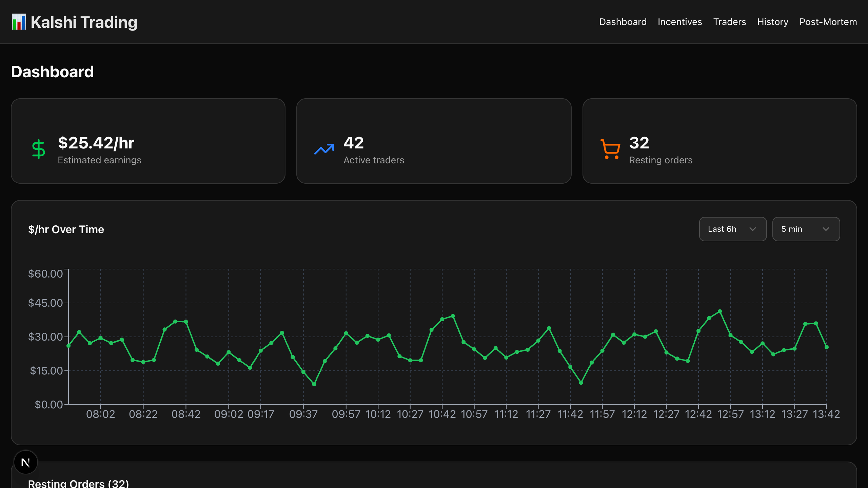The height and width of the screenshot is (488, 868).
Task: Click chevron arrow in Last 6h selector
Action: click(753, 229)
